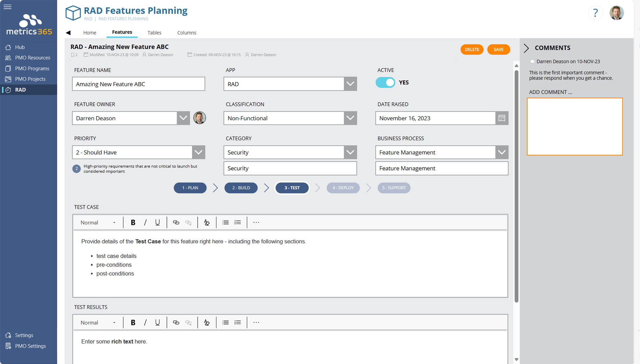Click the scroll up arrow

516,66
